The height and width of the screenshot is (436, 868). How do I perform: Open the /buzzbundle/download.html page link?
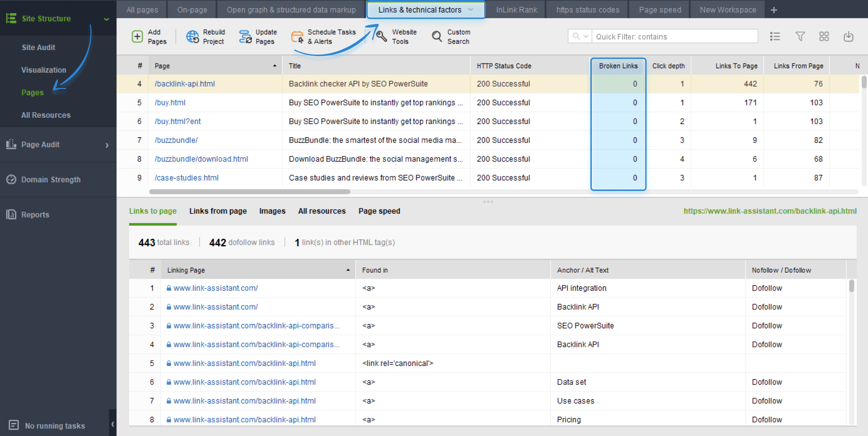click(201, 159)
